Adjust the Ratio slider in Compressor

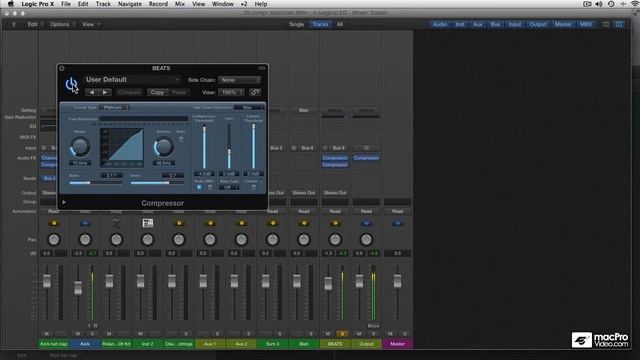click(x=96, y=183)
